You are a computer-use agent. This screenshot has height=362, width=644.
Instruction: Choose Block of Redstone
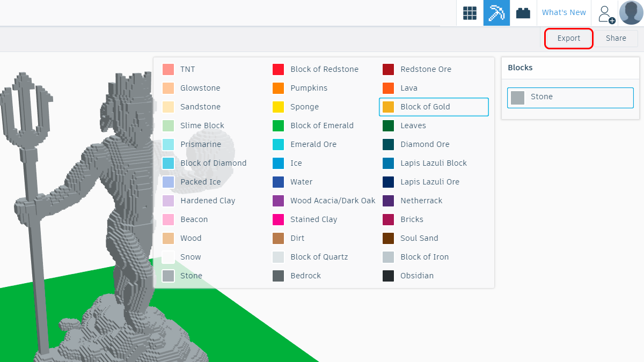pos(324,69)
